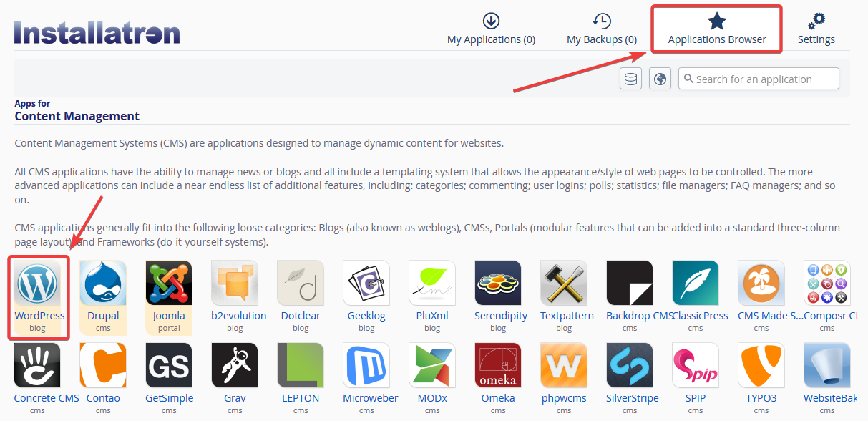868x421 pixels.
Task: Click the SPIP app icon
Action: [x=696, y=365]
